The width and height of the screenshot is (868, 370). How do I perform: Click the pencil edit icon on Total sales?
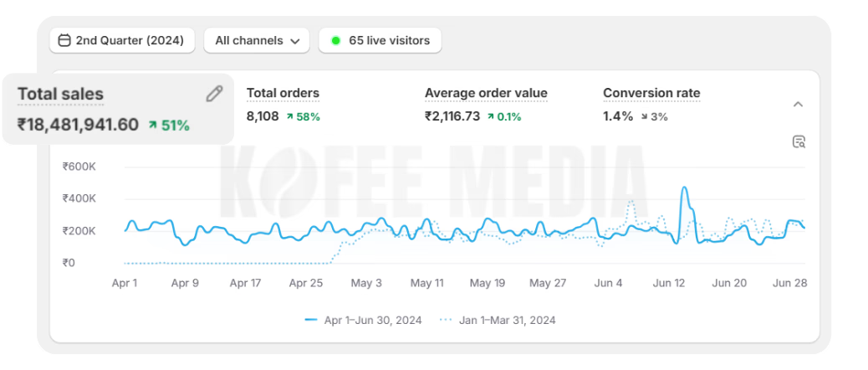[214, 94]
